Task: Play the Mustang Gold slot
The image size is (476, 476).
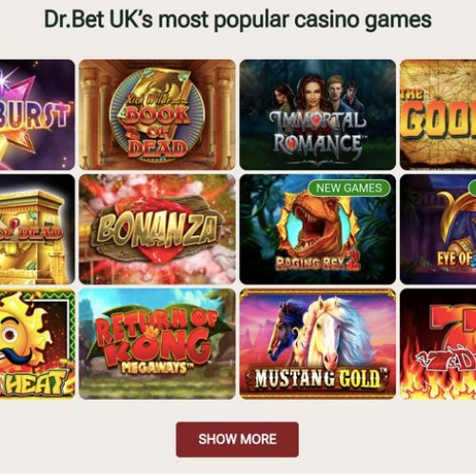Action: 318,344
